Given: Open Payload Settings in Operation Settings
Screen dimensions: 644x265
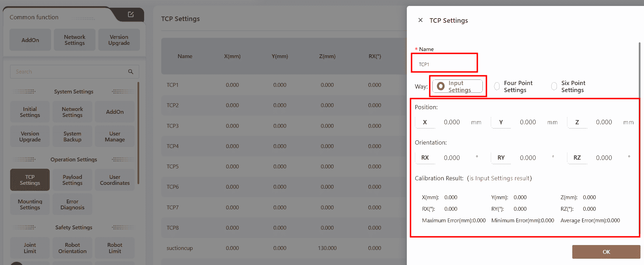Looking at the screenshot, I should click(x=72, y=180).
